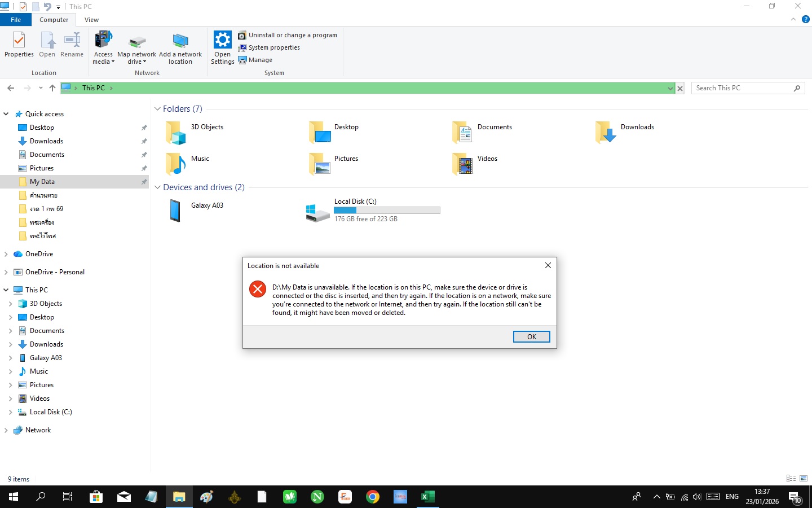Select Local Disk (C:) in navigation tree
The image size is (812, 508).
[51, 412]
